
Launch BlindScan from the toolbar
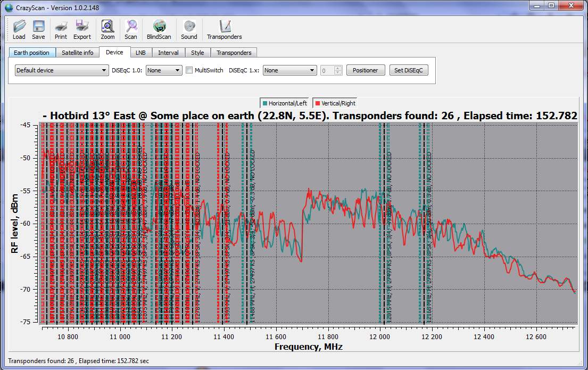(x=159, y=27)
